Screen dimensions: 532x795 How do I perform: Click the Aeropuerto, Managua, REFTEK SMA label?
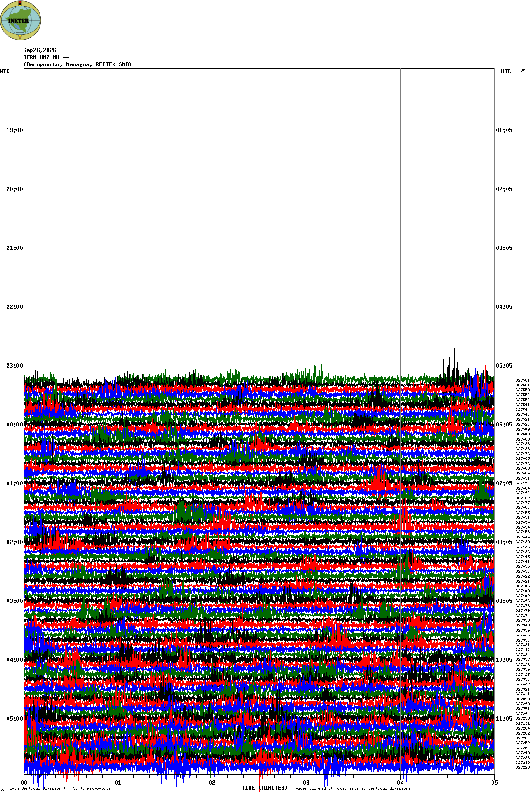[78, 64]
